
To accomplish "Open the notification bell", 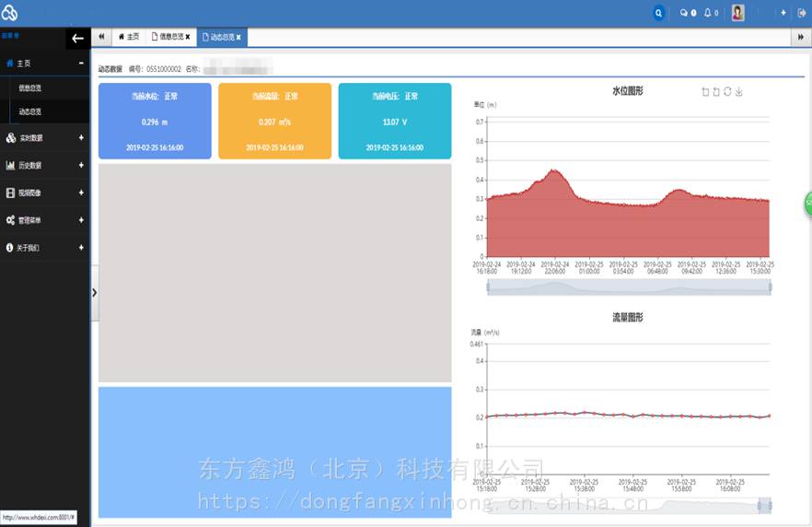I will pyautogui.click(x=709, y=13).
